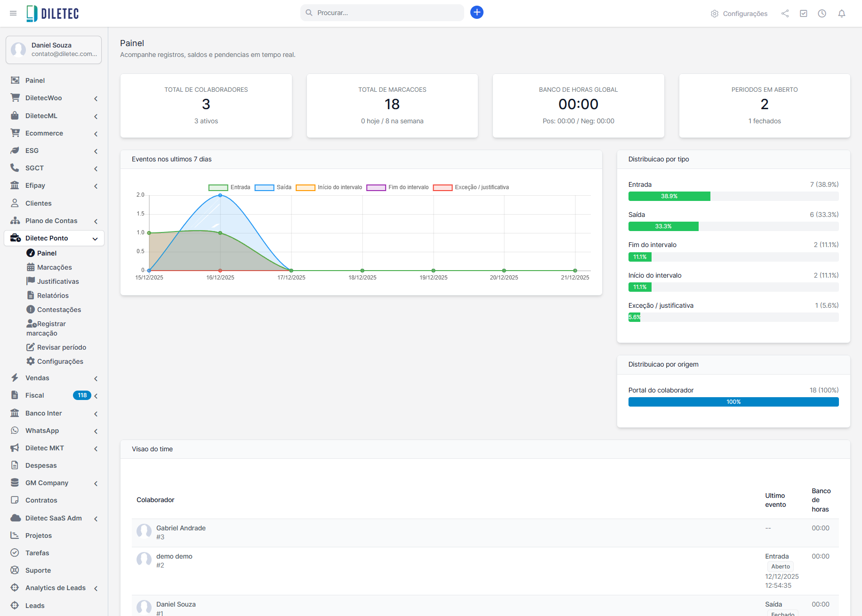Toggle the hamburger sidebar menu
862x616 pixels.
[x=13, y=13]
